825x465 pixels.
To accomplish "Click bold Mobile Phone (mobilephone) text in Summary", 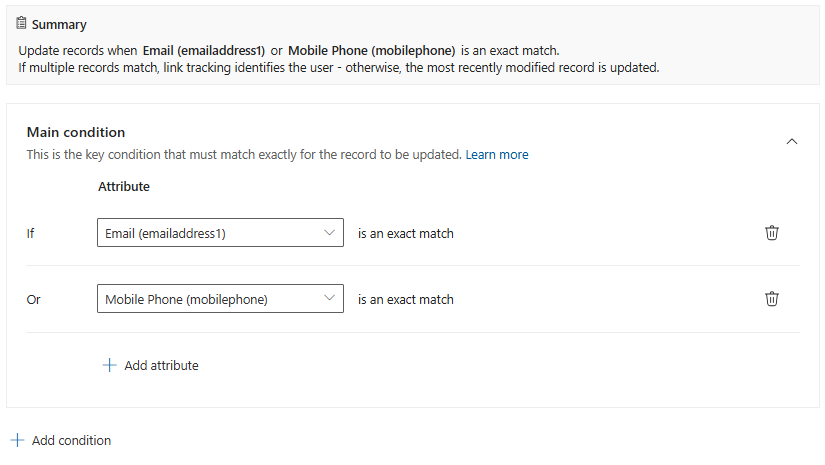I will click(x=371, y=50).
